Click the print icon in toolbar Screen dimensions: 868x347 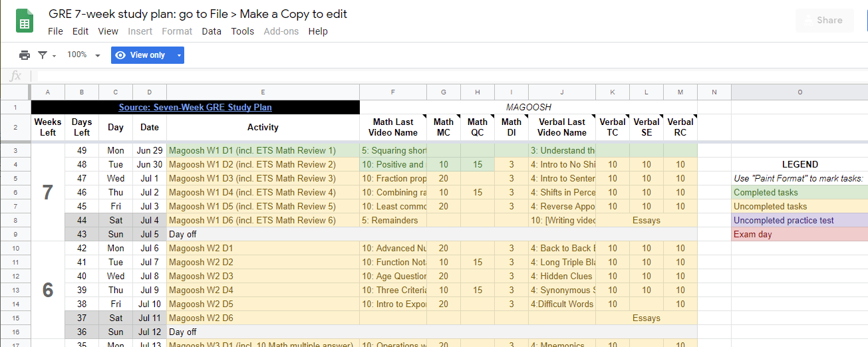click(25, 55)
